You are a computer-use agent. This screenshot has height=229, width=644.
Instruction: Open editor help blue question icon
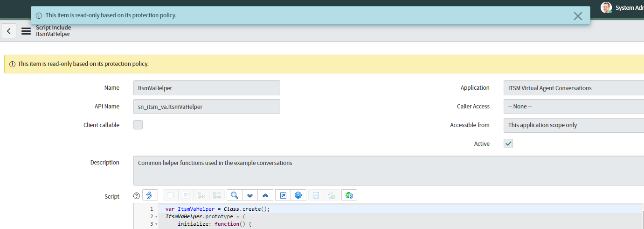coord(298,195)
